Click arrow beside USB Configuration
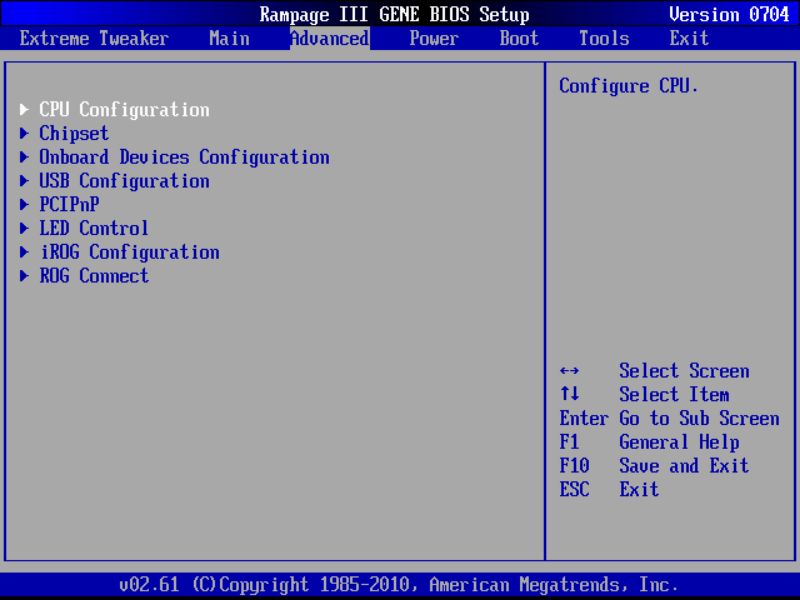Viewport: 800px width, 600px height. pyautogui.click(x=24, y=181)
